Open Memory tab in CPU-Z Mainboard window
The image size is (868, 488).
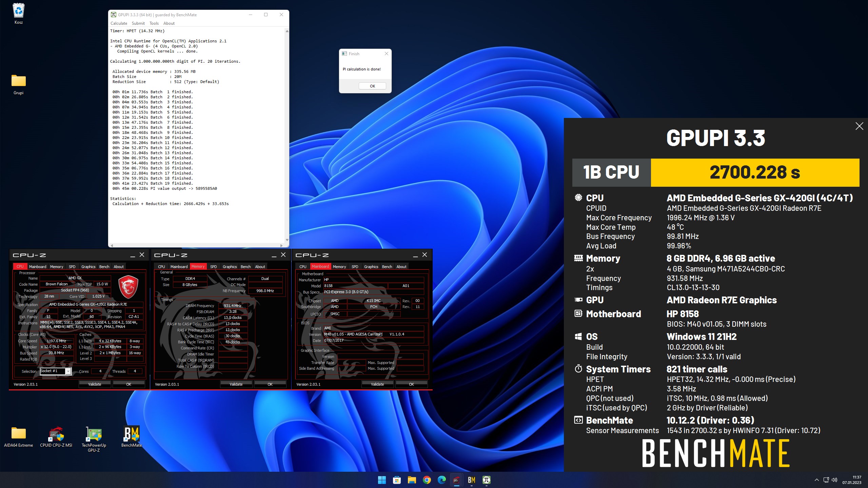pyautogui.click(x=339, y=267)
